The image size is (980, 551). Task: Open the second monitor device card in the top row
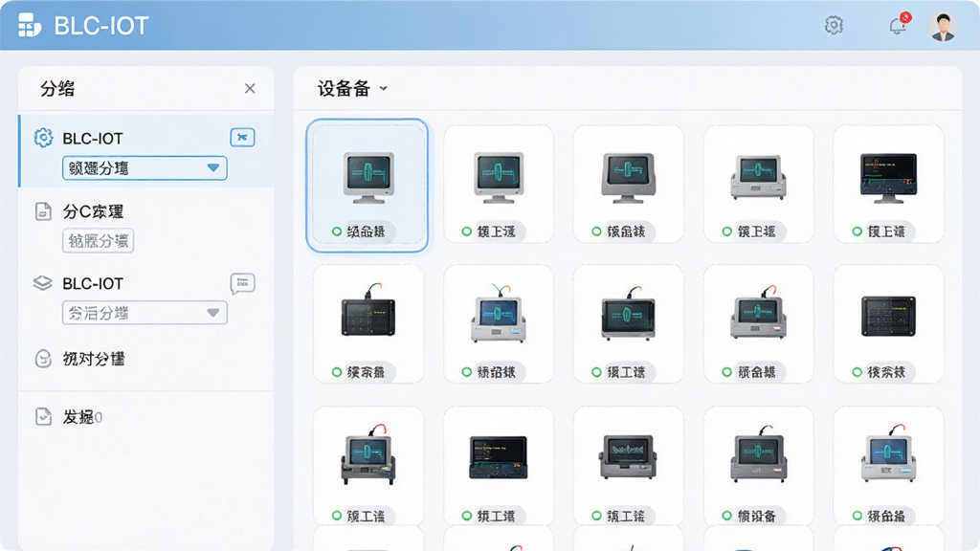[498, 185]
